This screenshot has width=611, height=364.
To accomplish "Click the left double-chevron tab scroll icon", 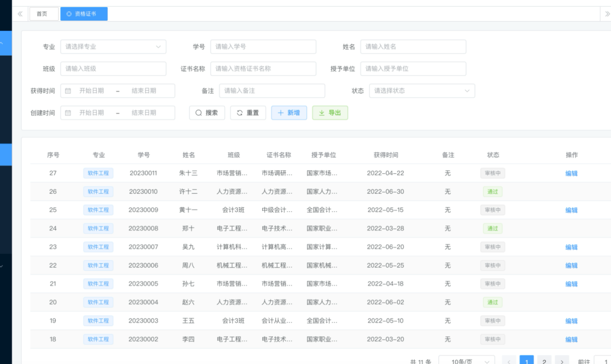I will pyautogui.click(x=20, y=14).
